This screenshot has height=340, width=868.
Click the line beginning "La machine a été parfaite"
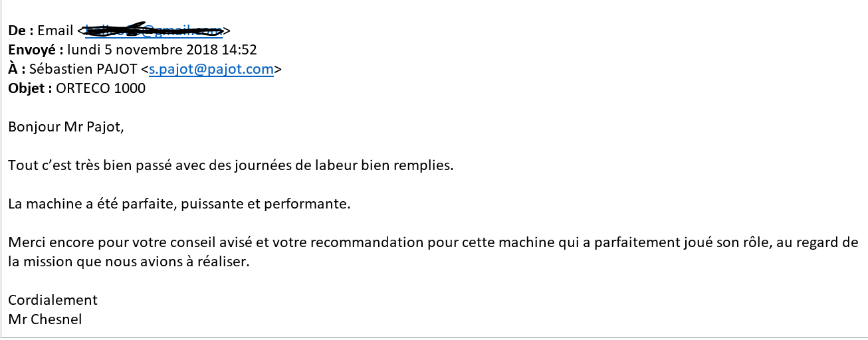[179, 204]
